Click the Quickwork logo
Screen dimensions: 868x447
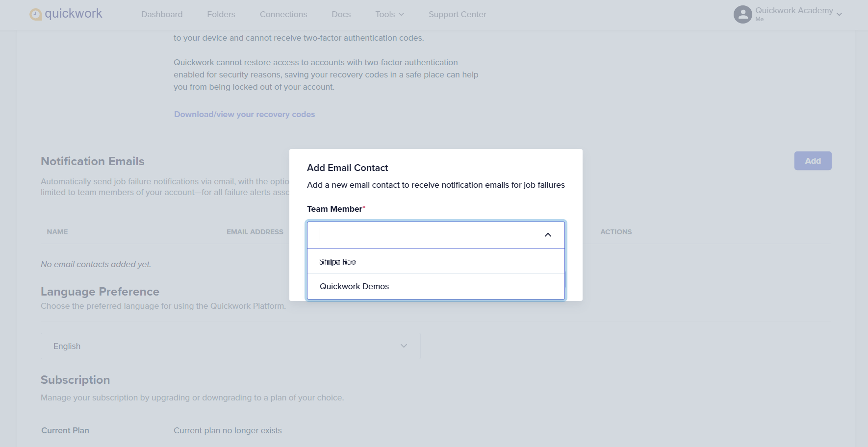point(66,14)
